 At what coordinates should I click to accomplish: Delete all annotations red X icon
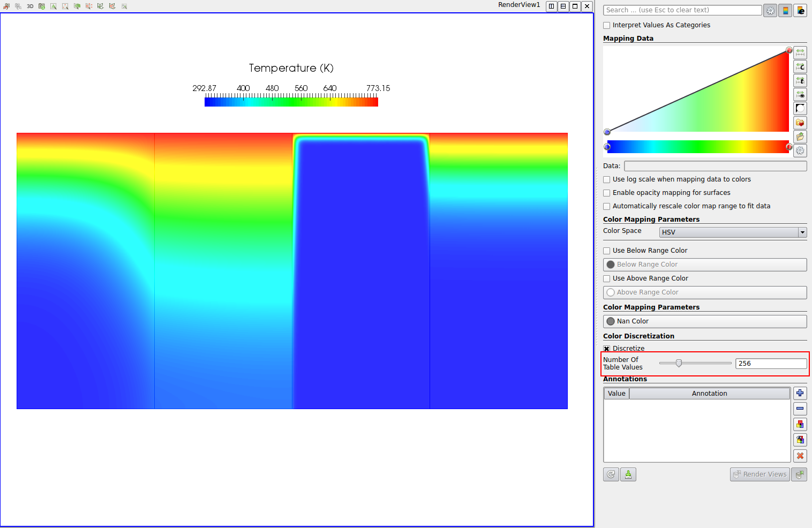800,456
